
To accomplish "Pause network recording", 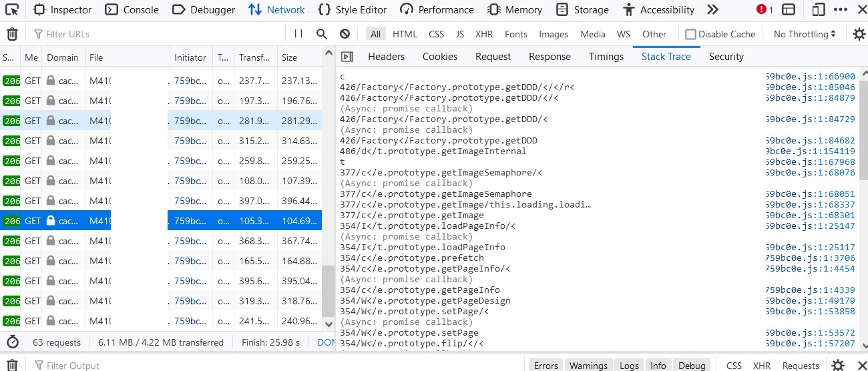I will point(298,34).
